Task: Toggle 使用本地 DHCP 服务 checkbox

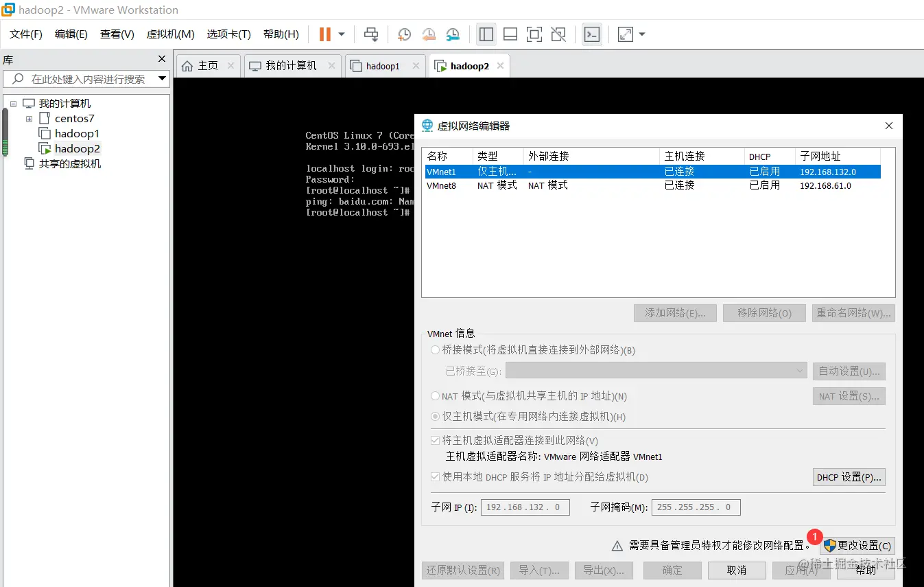Action: click(435, 477)
